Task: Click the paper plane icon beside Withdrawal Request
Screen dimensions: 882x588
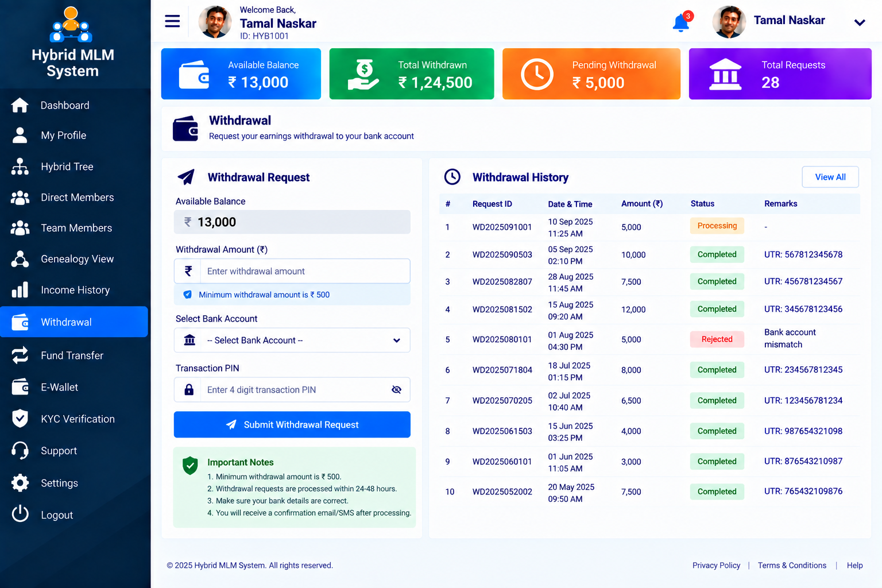Action: tap(186, 177)
